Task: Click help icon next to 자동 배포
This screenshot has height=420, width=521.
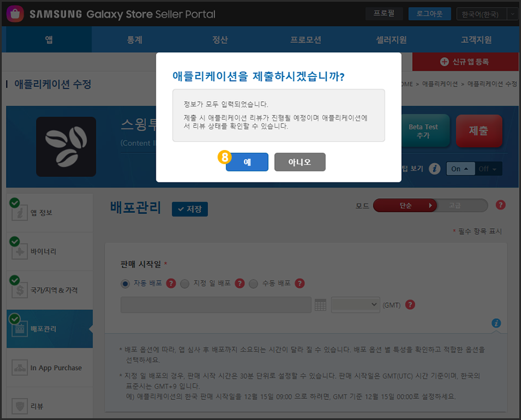Action: tap(171, 284)
